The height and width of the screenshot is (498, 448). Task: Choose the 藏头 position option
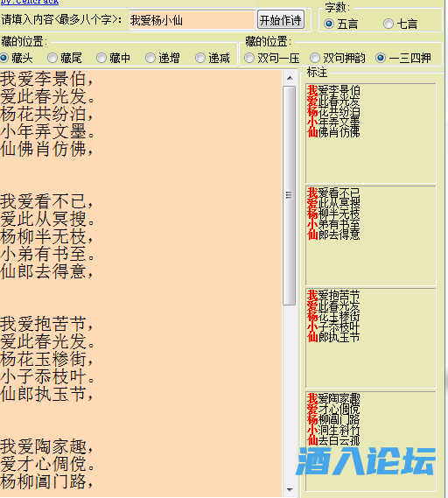(x=17, y=58)
